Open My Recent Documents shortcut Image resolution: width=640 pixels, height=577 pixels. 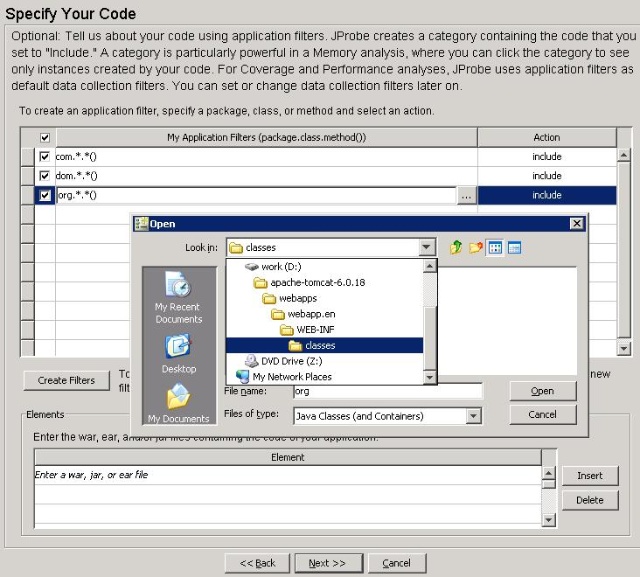pos(178,297)
